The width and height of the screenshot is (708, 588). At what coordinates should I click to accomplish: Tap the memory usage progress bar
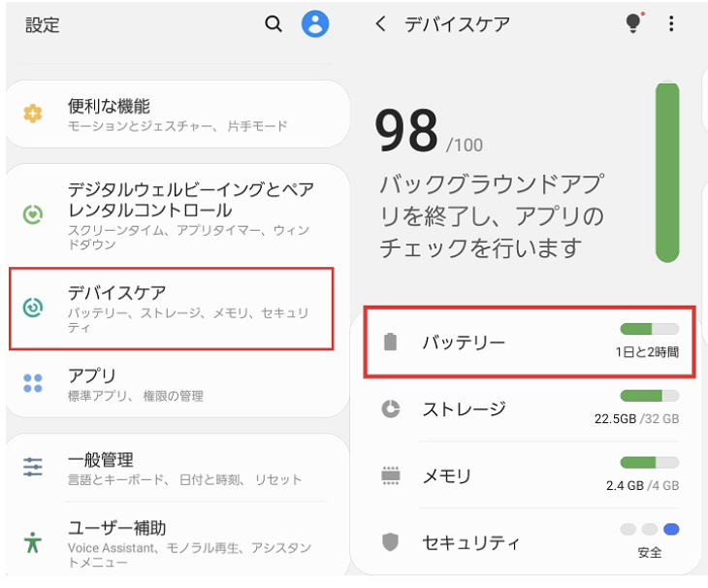(650, 463)
